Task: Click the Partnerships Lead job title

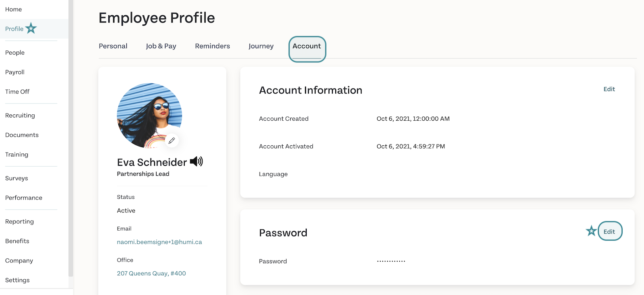Action: point(143,174)
